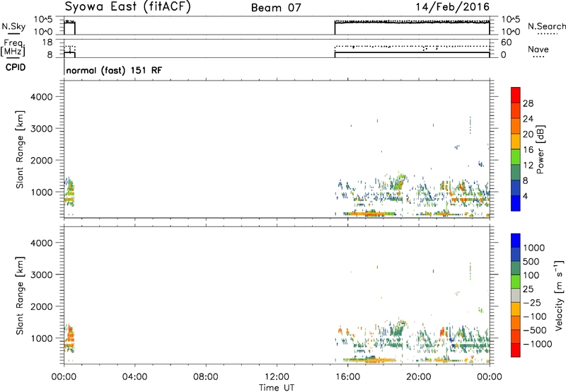566x392 pixels.
Task: Click the "-100" velocity colorbar label
Action: click(535, 316)
